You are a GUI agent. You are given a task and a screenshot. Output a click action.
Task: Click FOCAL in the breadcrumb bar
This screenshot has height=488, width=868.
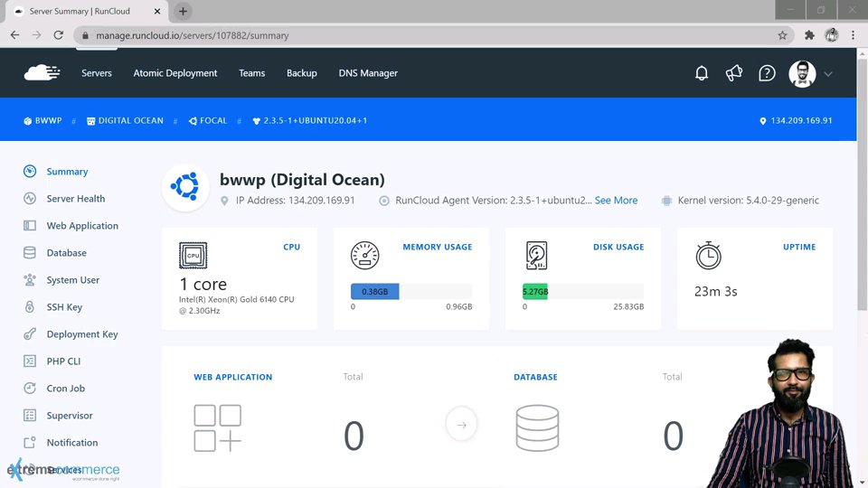[x=208, y=120]
